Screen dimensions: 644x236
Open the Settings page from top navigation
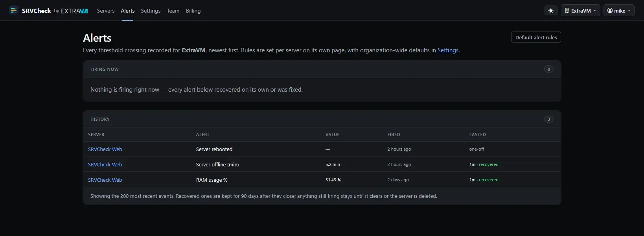[x=151, y=11]
